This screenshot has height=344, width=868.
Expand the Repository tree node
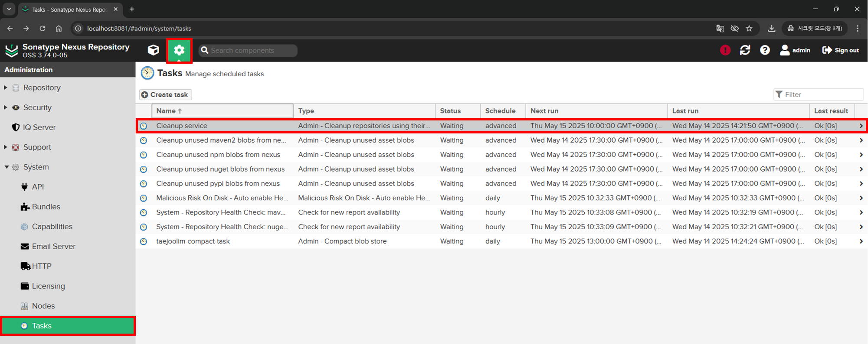[x=6, y=88]
